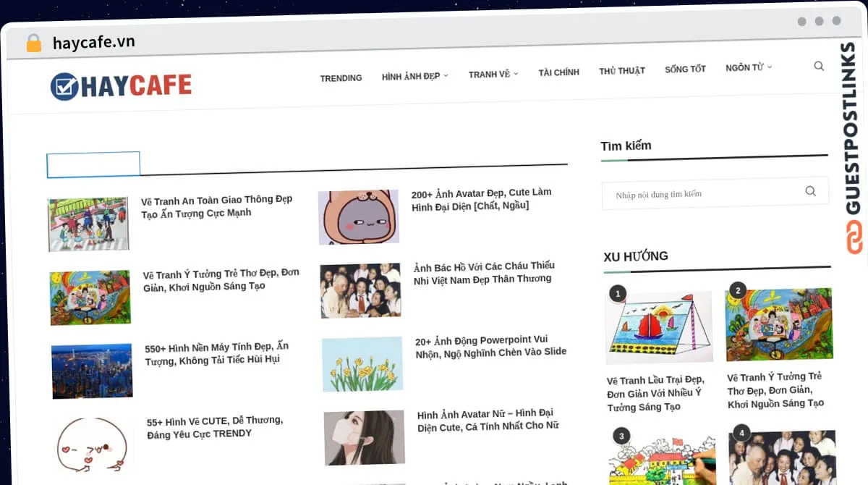Click the Bác Hồ with children thumbnail
868x485 pixels.
point(360,290)
